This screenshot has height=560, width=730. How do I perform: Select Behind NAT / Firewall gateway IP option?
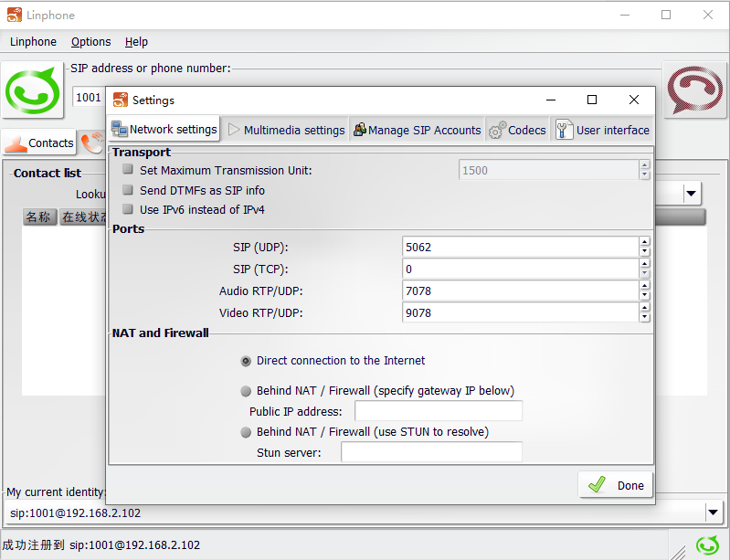pos(246,392)
